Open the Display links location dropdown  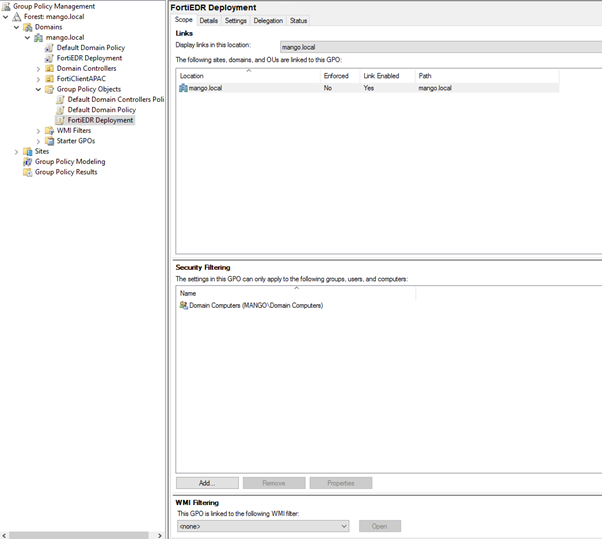point(441,47)
